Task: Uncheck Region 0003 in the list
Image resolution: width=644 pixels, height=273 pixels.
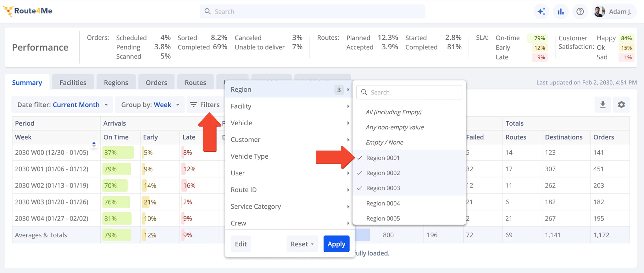Action: (409, 188)
